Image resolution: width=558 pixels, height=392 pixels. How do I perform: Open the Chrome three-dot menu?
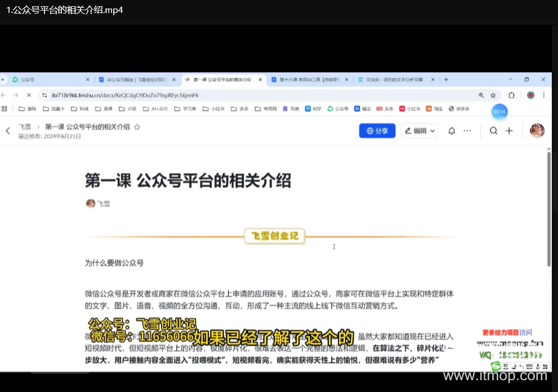(x=543, y=95)
